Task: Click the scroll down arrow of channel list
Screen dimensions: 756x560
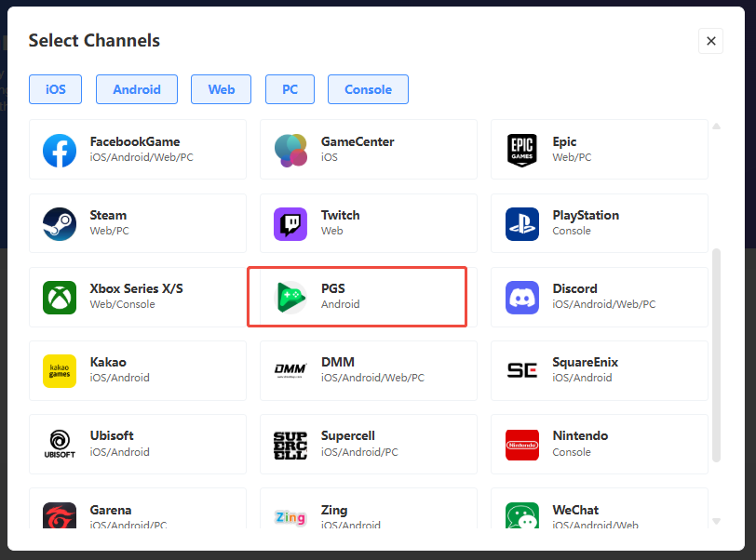Action: [x=717, y=522]
